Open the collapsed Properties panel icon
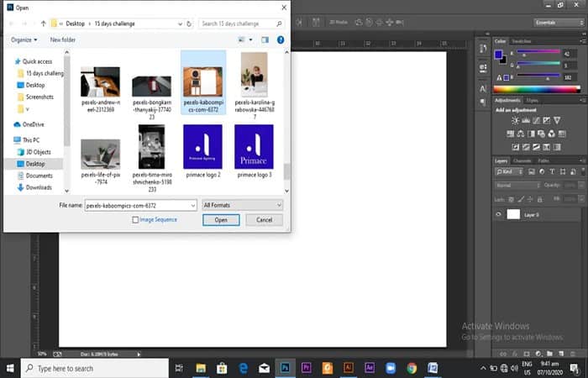Screen dimensions: 588x378 (483, 68)
